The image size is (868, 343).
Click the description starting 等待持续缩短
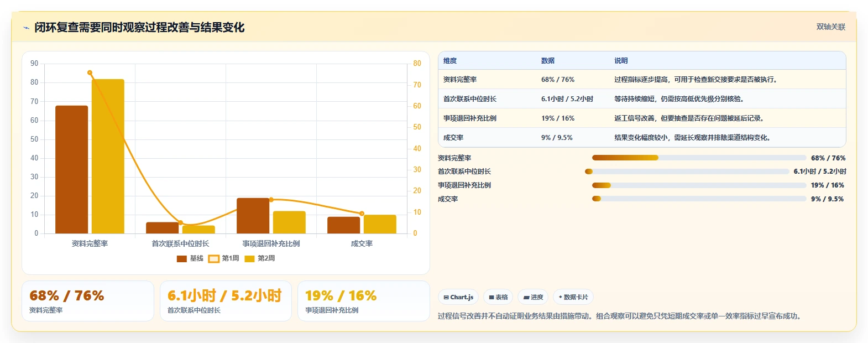(681, 99)
